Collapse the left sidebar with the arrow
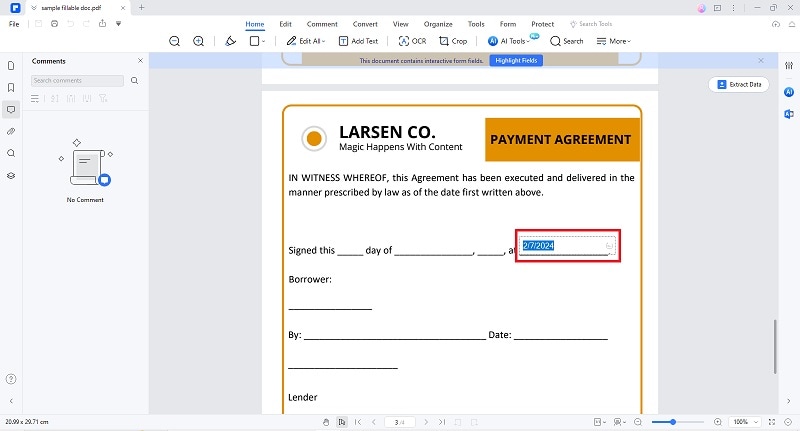This screenshot has height=431, width=800. pos(11,401)
